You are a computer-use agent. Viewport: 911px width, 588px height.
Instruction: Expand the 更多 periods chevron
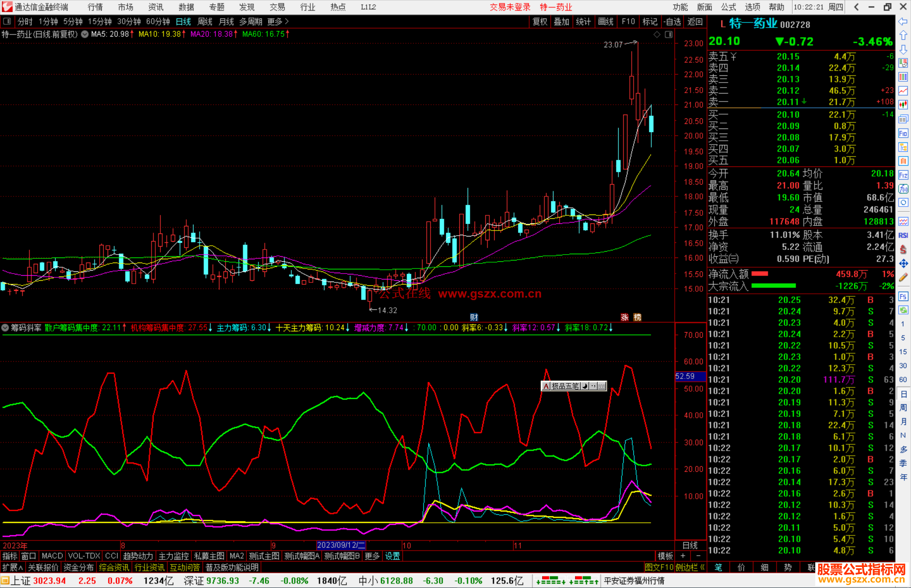click(287, 21)
